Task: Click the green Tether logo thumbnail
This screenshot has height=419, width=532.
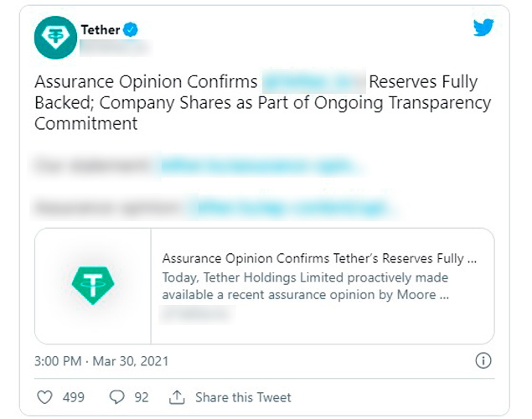Action: [x=92, y=286]
